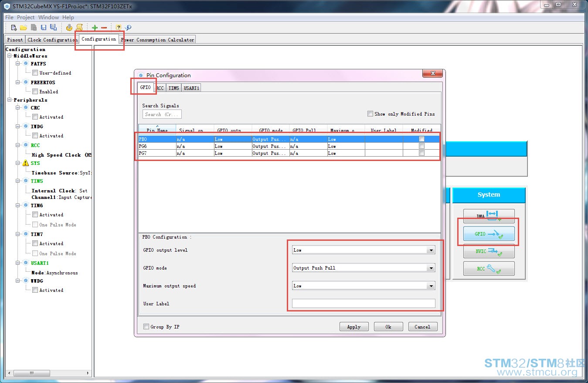588x383 pixels.
Task: Click the WWDG peripheral icon
Action: [x=26, y=281]
